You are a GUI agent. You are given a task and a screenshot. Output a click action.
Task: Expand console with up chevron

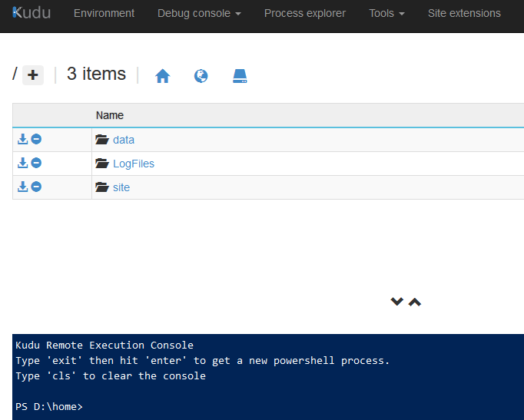[415, 302]
